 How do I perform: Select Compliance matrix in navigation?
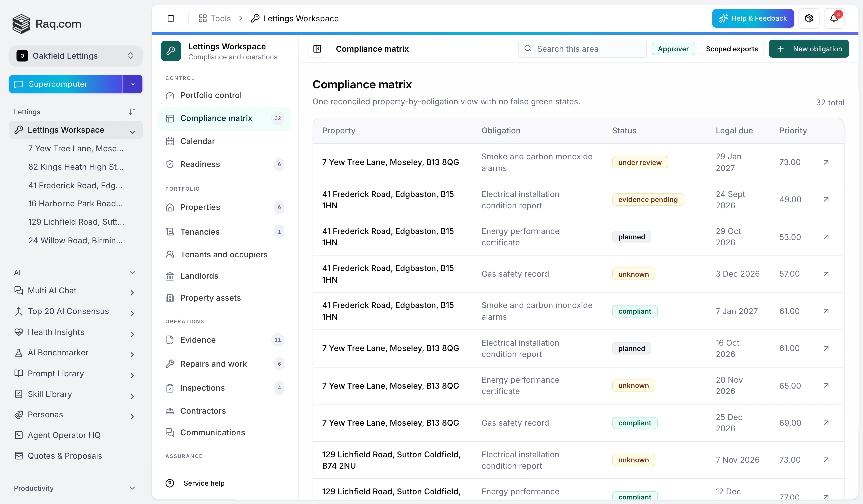click(x=225, y=118)
